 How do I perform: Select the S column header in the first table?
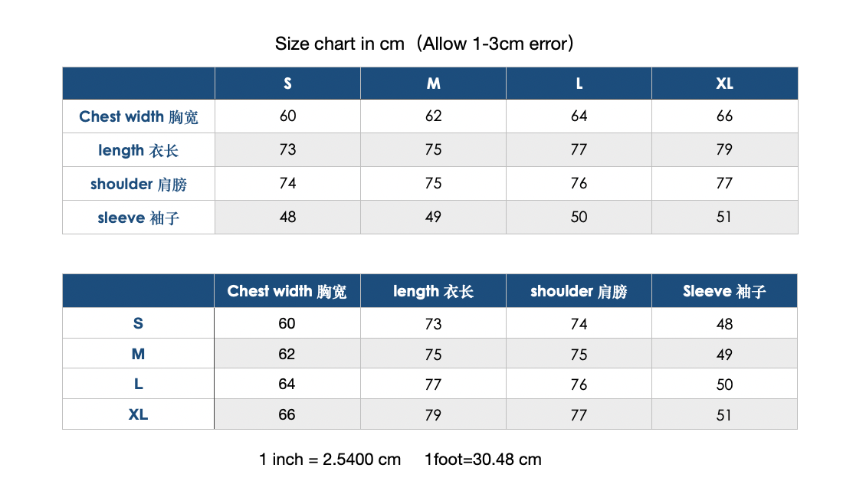point(287,83)
